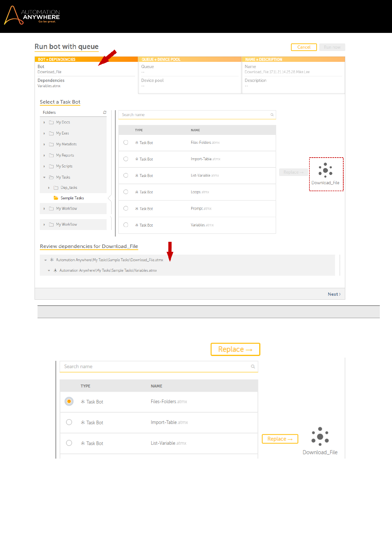The image size is (392, 554).
Task: Expand the My Reports folder arrow
Action: 44,155
